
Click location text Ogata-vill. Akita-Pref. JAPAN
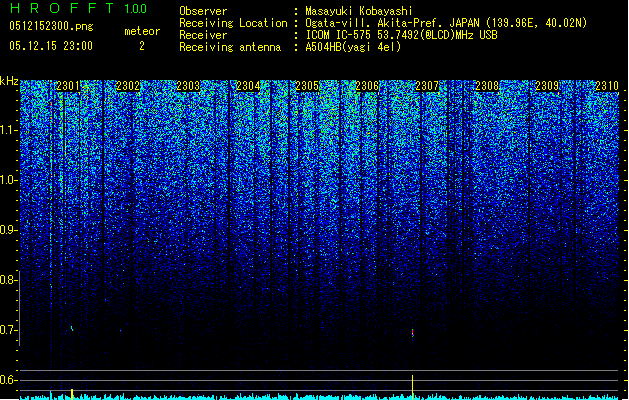coord(392,23)
